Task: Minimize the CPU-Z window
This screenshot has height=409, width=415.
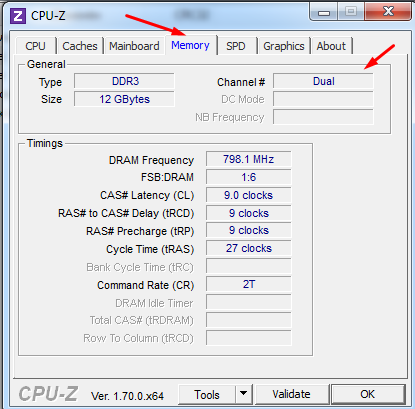Action: 323,12
